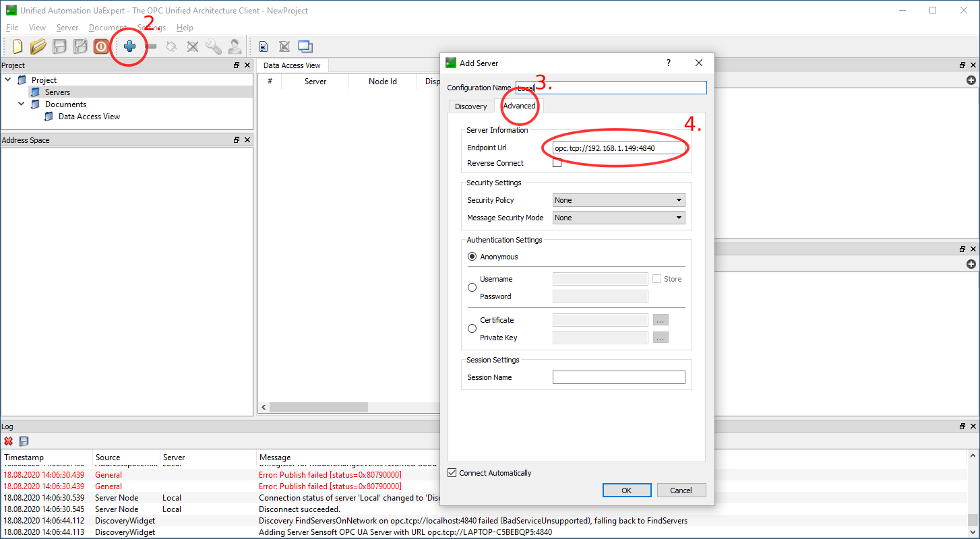This screenshot has width=980, height=539.
Task: Click the minus Remove Server icon
Action: click(151, 46)
